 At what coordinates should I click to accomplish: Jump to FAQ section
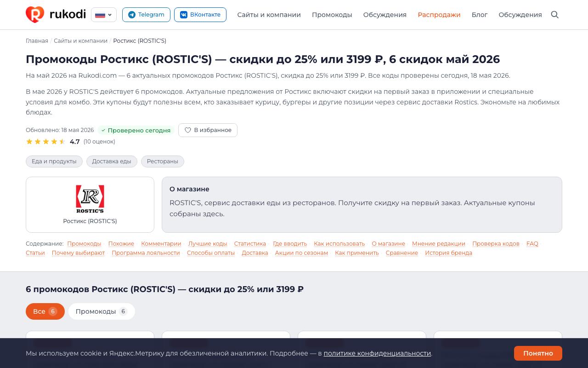coord(532,244)
